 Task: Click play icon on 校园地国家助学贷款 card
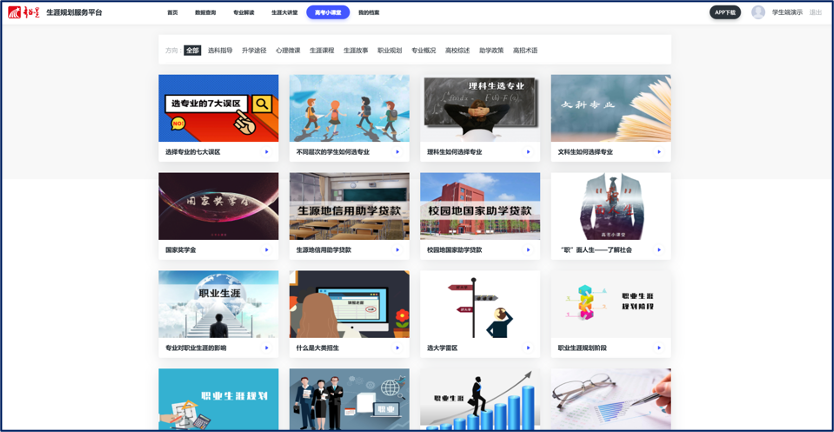528,250
